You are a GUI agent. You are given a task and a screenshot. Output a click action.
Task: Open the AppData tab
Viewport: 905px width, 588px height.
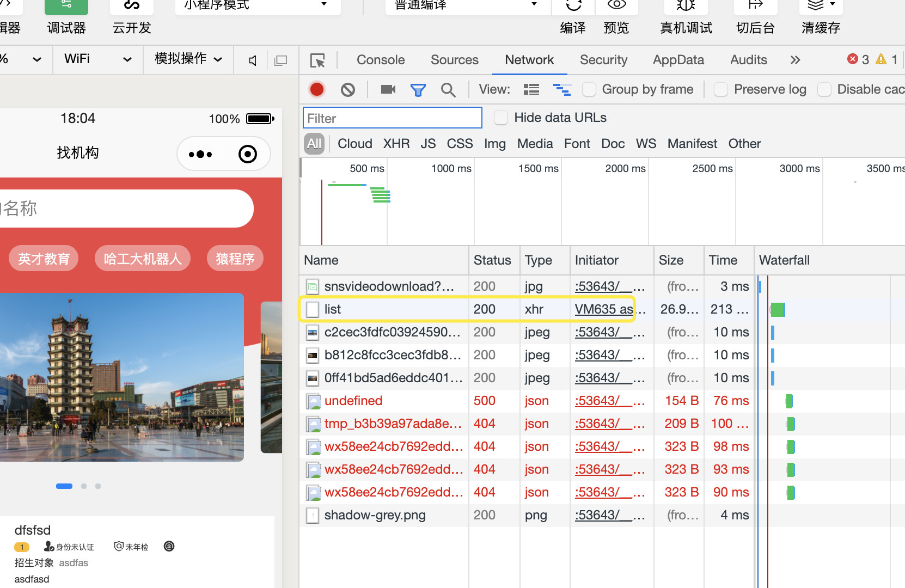point(678,60)
